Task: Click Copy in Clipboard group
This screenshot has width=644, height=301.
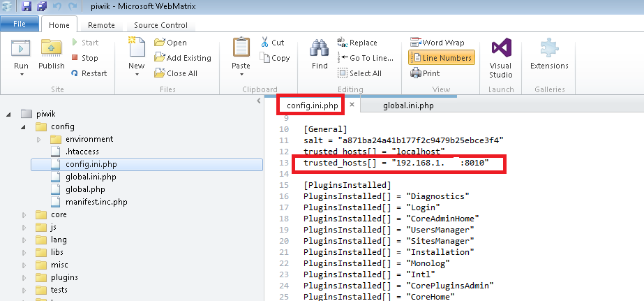Action: tap(275, 58)
